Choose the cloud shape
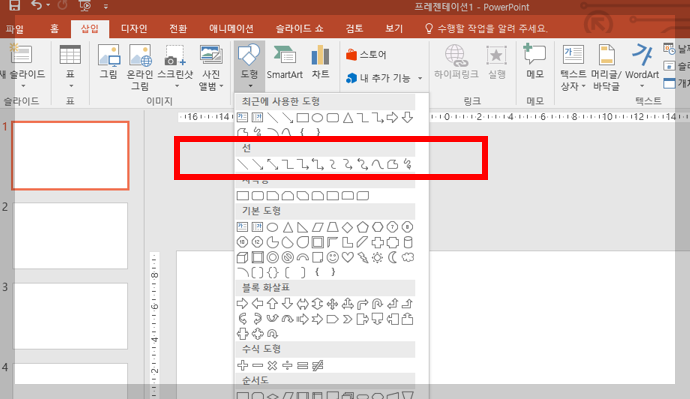The image size is (690, 399). (x=408, y=257)
